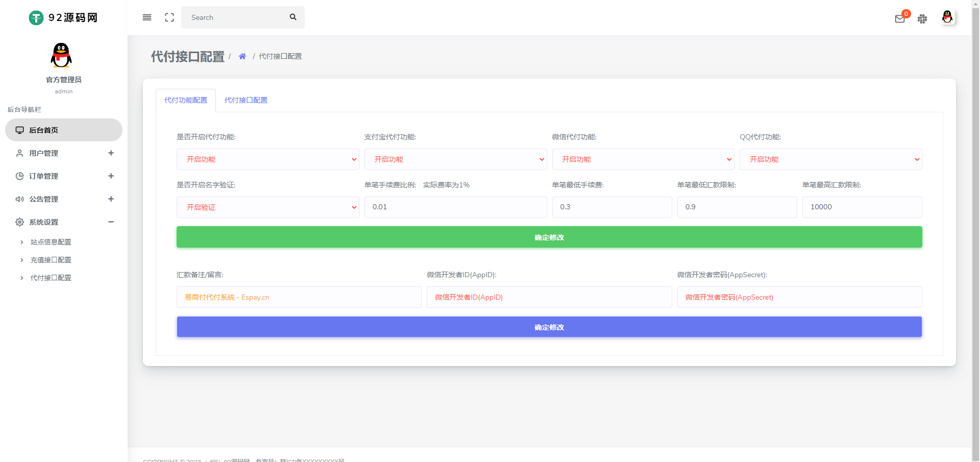
Task: Expand 订单管理 with its plus icon
Action: [x=111, y=176]
